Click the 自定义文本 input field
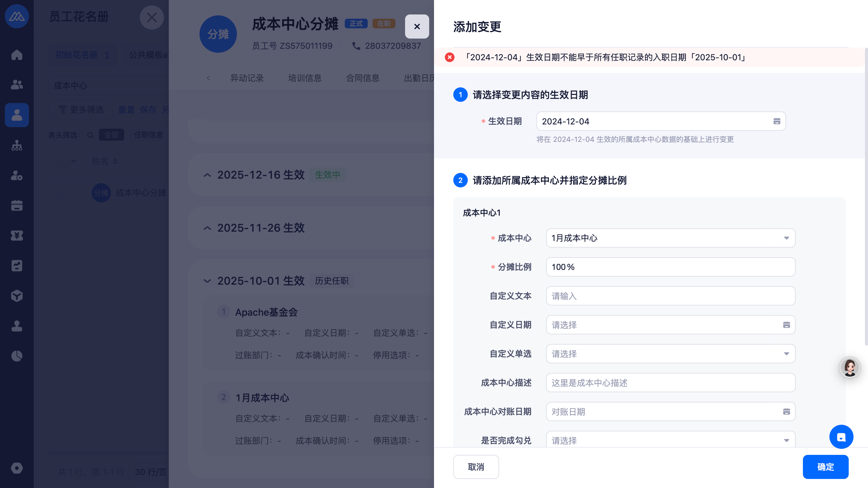This screenshot has width=868, height=488. tap(670, 296)
